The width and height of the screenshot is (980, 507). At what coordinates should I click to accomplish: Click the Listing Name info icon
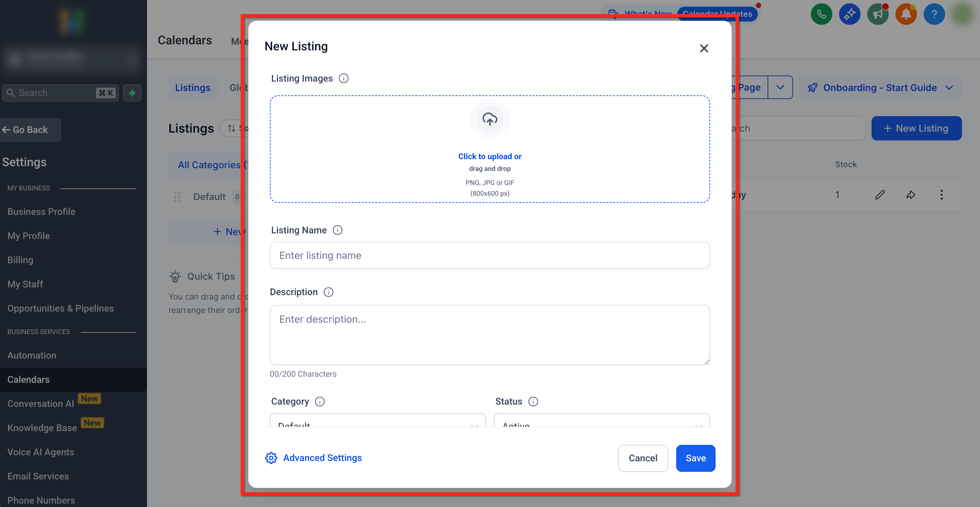[337, 230]
